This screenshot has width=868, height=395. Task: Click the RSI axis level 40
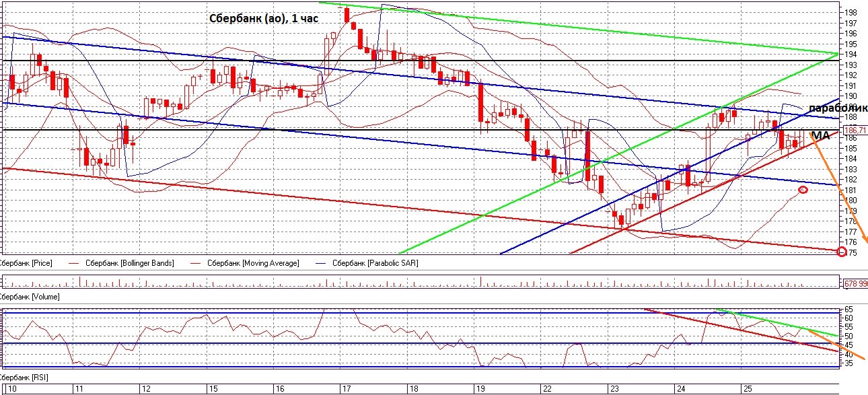[x=849, y=354]
